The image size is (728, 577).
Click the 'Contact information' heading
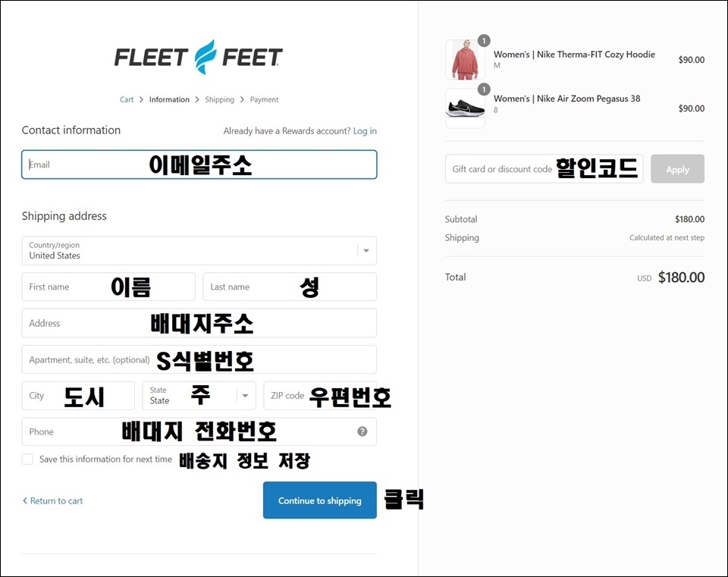[x=71, y=130]
